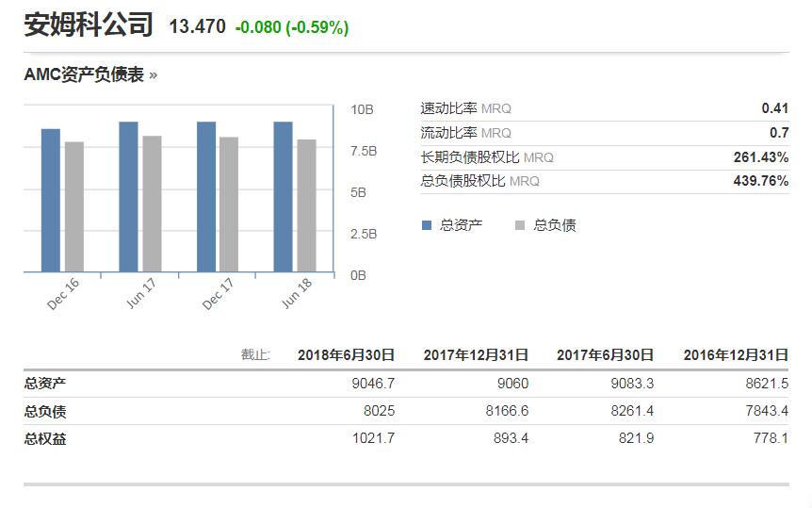Click the quick ratio value 0.41
This screenshot has height=508, width=812.
[x=774, y=108]
